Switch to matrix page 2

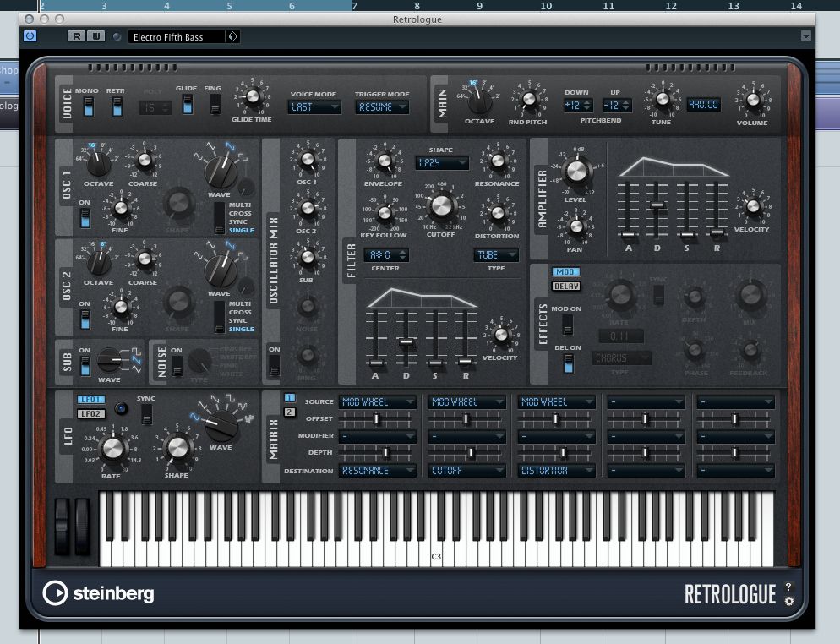[x=289, y=412]
